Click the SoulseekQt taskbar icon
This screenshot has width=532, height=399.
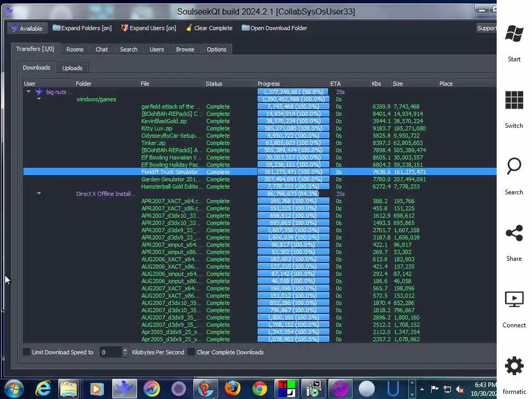(x=125, y=389)
